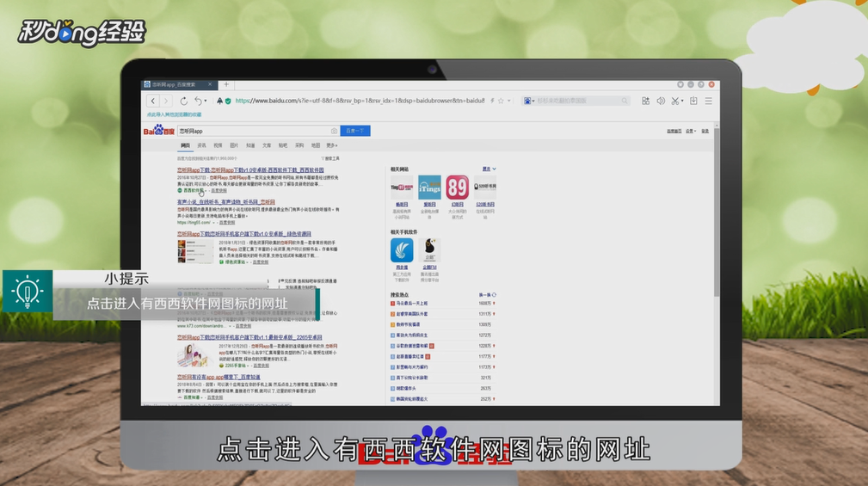Open the 西西软件园 first result title
The height and width of the screenshot is (486, 868).
(x=250, y=170)
